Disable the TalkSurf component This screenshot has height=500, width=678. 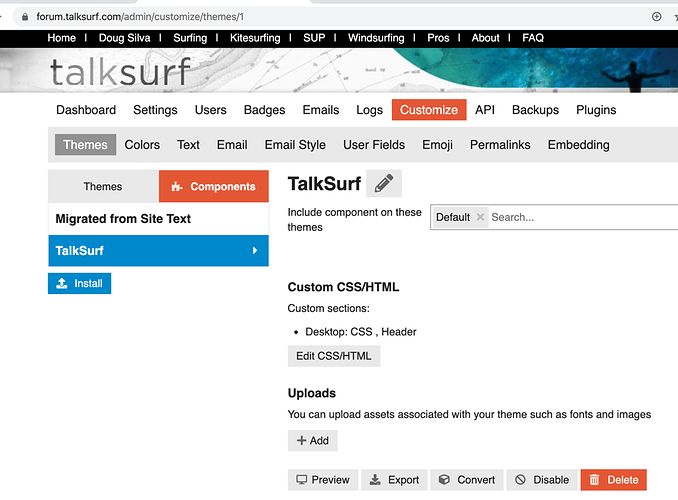pyautogui.click(x=542, y=480)
